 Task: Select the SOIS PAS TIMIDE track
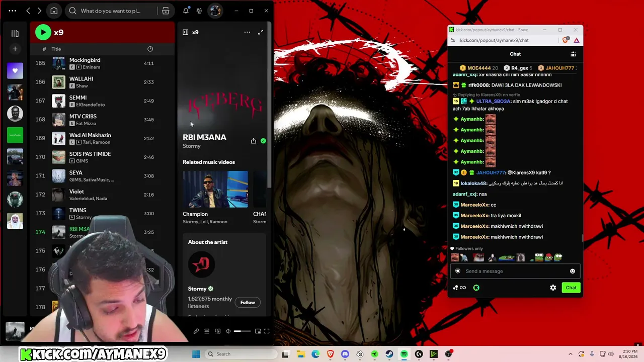[102, 157]
